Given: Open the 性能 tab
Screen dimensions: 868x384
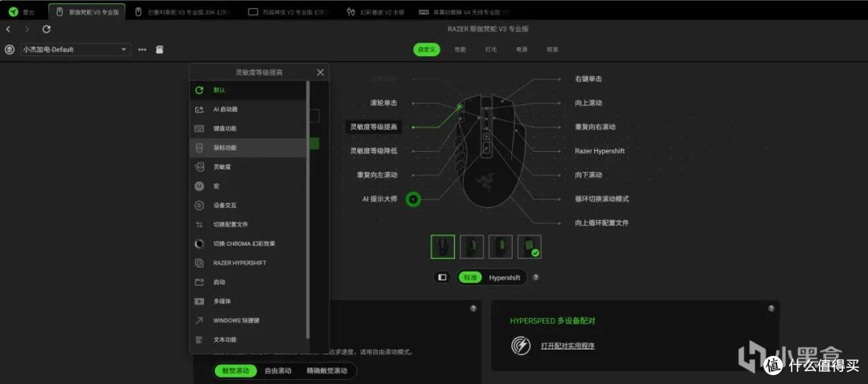Looking at the screenshot, I should 460,49.
